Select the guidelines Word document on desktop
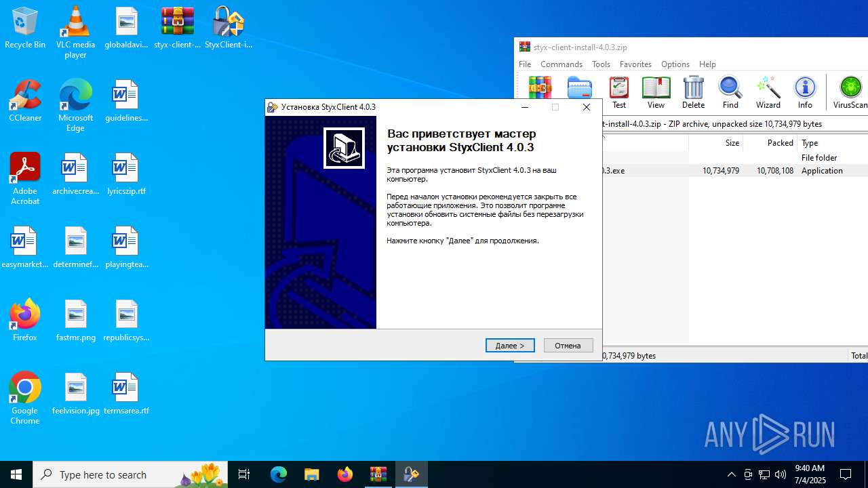The width and height of the screenshot is (868, 488). coord(126,102)
